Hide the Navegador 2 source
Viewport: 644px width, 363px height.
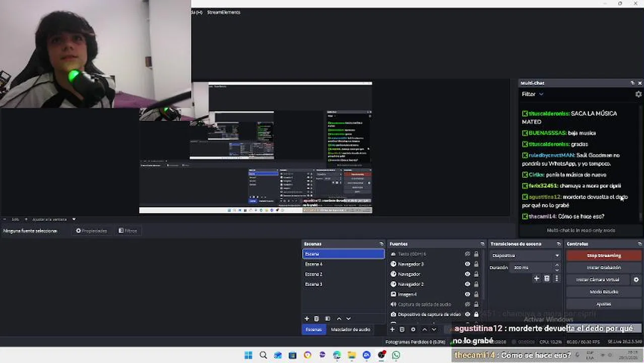point(467,284)
